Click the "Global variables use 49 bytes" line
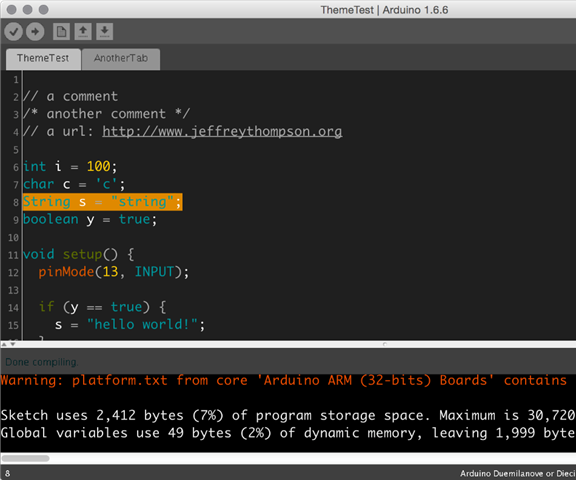The image size is (576, 480). click(x=288, y=433)
